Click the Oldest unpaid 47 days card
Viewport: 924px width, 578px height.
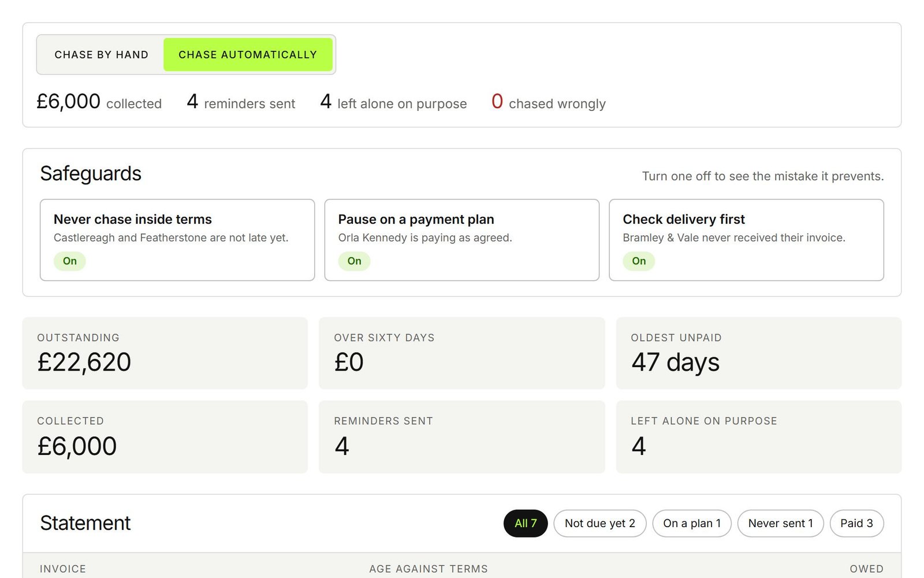(758, 353)
